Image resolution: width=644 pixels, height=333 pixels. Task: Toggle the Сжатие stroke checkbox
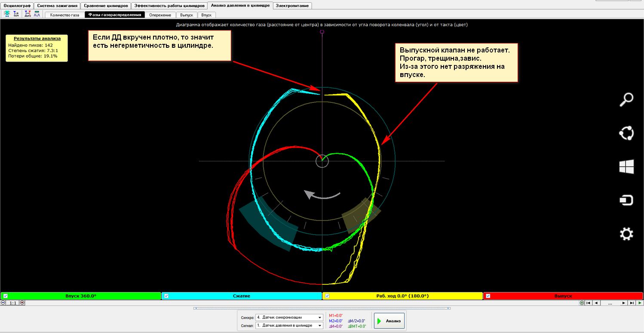[x=166, y=296]
